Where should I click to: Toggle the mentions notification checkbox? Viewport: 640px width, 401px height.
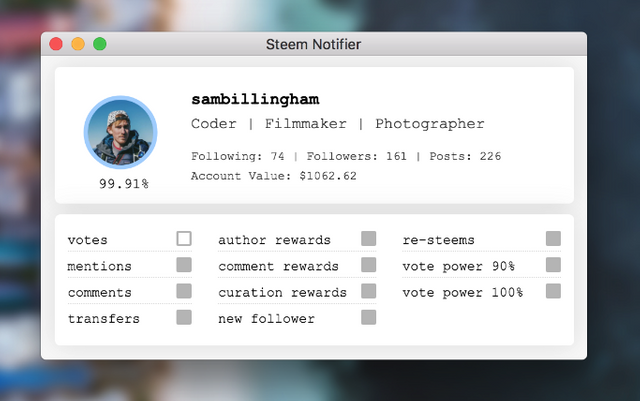click(x=184, y=265)
